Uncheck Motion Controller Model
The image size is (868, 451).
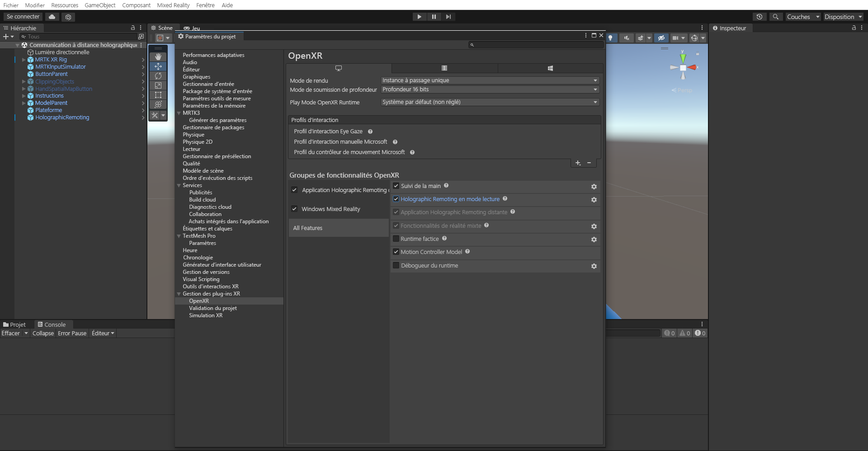[396, 252]
